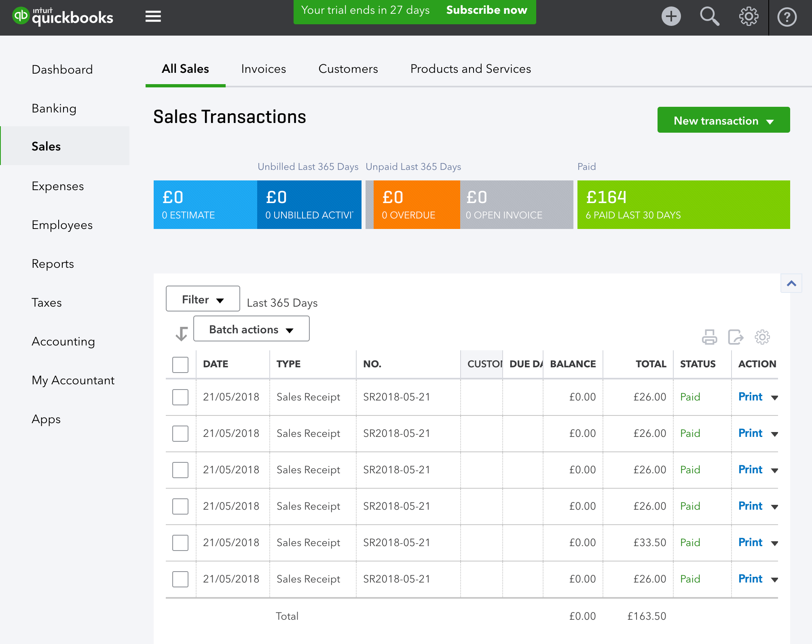Go to Expenses in sidebar
812x644 pixels.
(58, 186)
